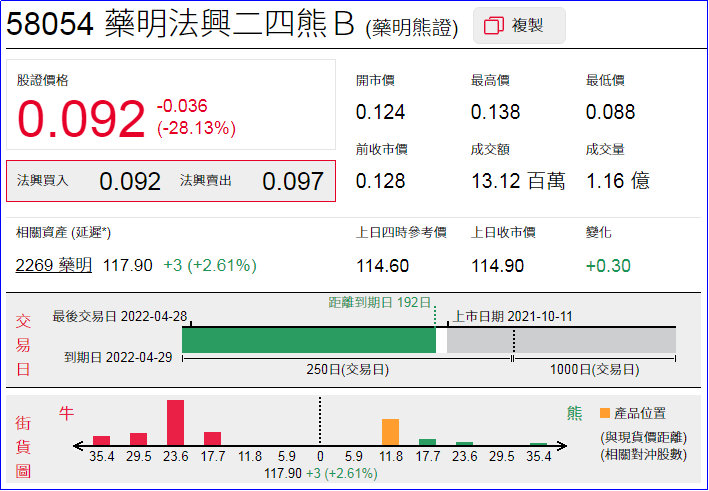The width and height of the screenshot is (709, 491).
Task: Click the price change -0.036
Action: 182,106
